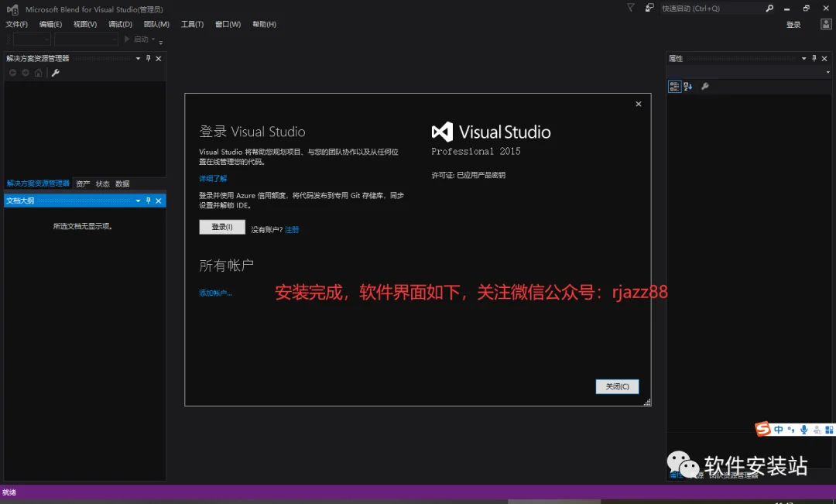Click the Sogou input method logo
Screen dimensions: 836x504
tap(763, 429)
